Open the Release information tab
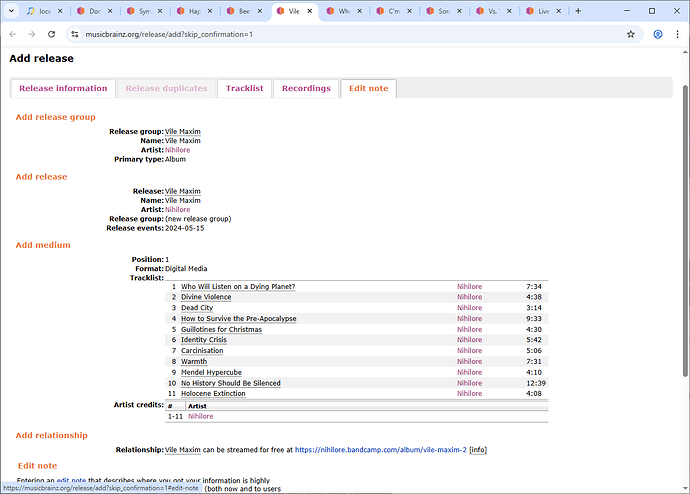 point(63,88)
